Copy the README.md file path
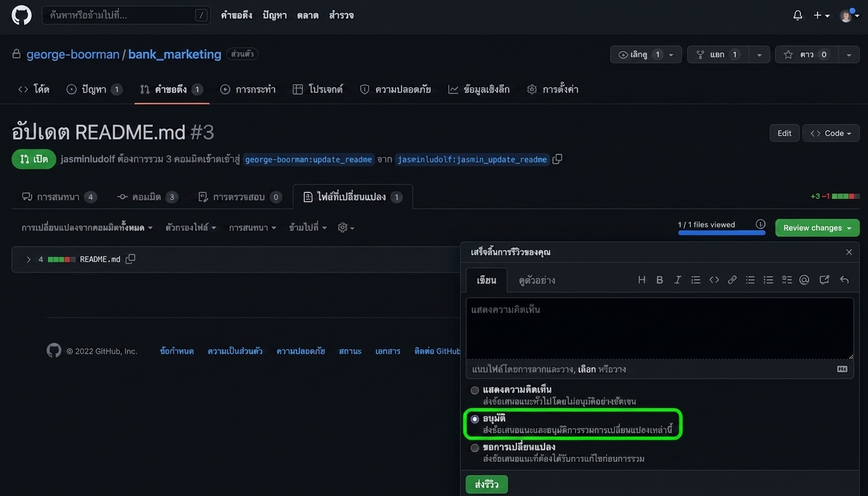The height and width of the screenshot is (496, 868). click(130, 259)
